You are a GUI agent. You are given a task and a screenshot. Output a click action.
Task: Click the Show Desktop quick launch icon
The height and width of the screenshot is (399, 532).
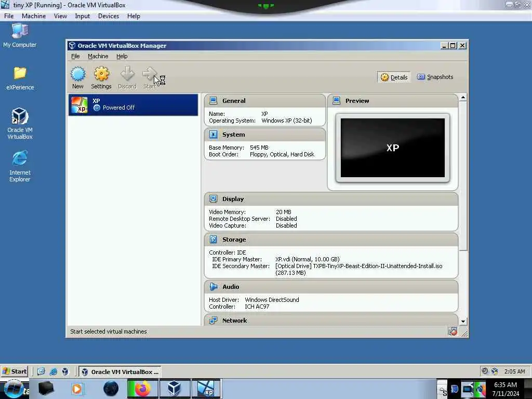tap(41, 371)
